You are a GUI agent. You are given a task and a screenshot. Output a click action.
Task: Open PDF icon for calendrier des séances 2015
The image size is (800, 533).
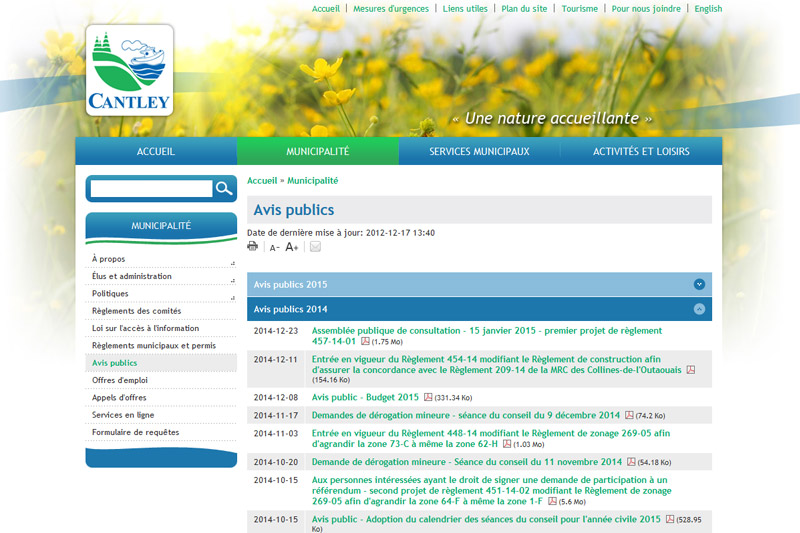pos(670,519)
